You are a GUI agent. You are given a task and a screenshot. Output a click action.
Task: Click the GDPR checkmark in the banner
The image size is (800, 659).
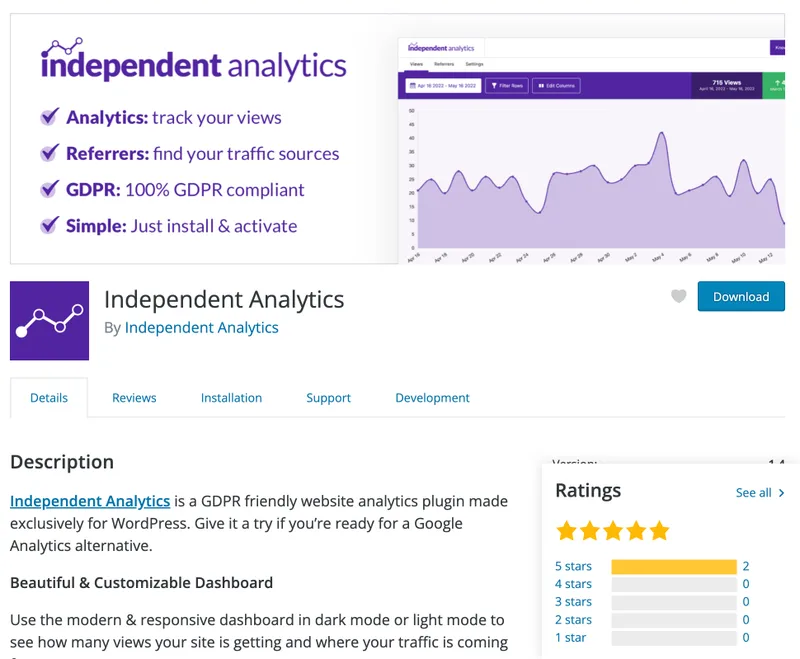(x=50, y=190)
